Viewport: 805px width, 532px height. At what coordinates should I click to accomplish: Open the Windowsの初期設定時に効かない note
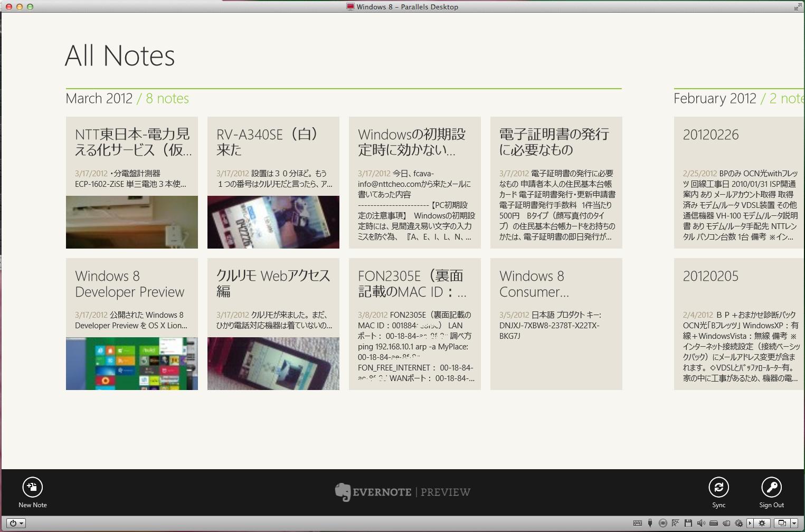click(x=415, y=182)
